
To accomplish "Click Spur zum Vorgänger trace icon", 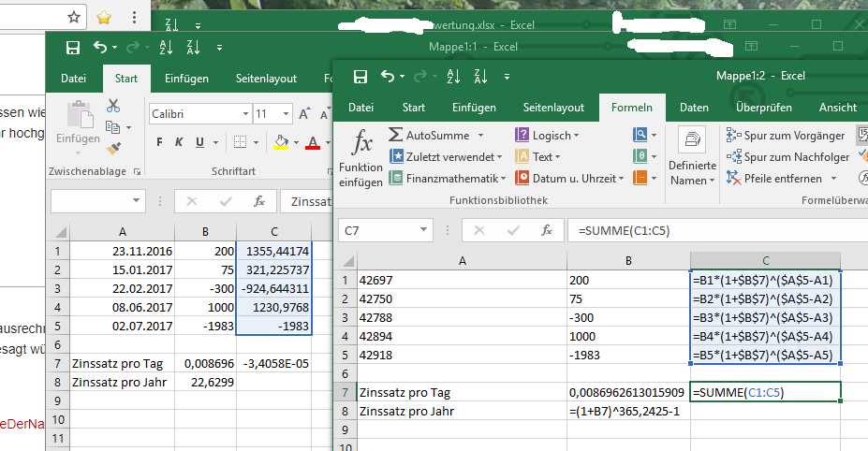I will click(x=733, y=135).
